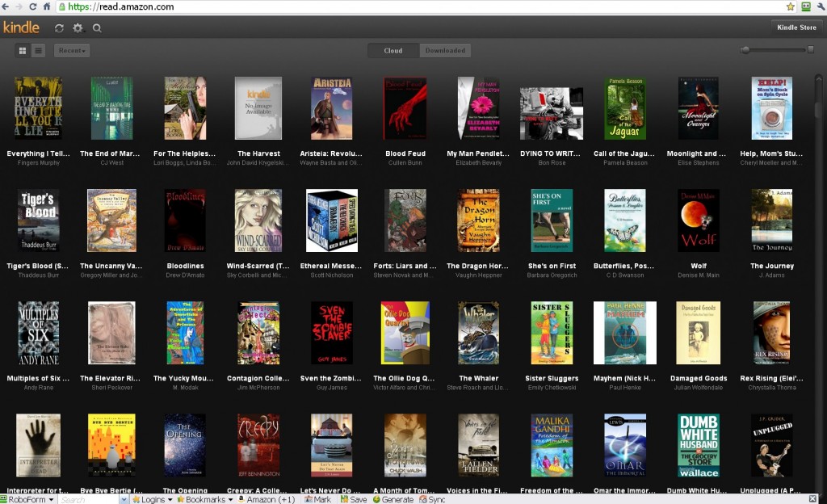827x504 pixels.
Task: Open the Sister Sluggers book cover
Action: coord(552,333)
